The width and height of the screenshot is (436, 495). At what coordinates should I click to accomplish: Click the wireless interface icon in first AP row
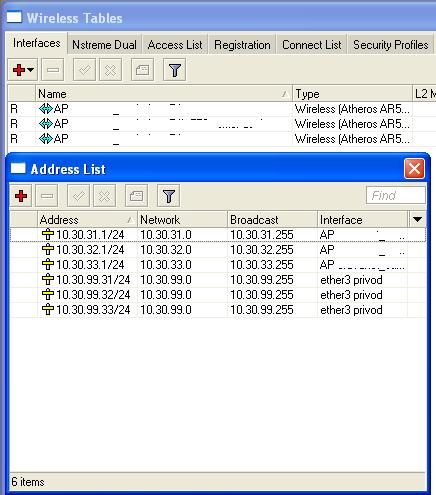[x=46, y=109]
